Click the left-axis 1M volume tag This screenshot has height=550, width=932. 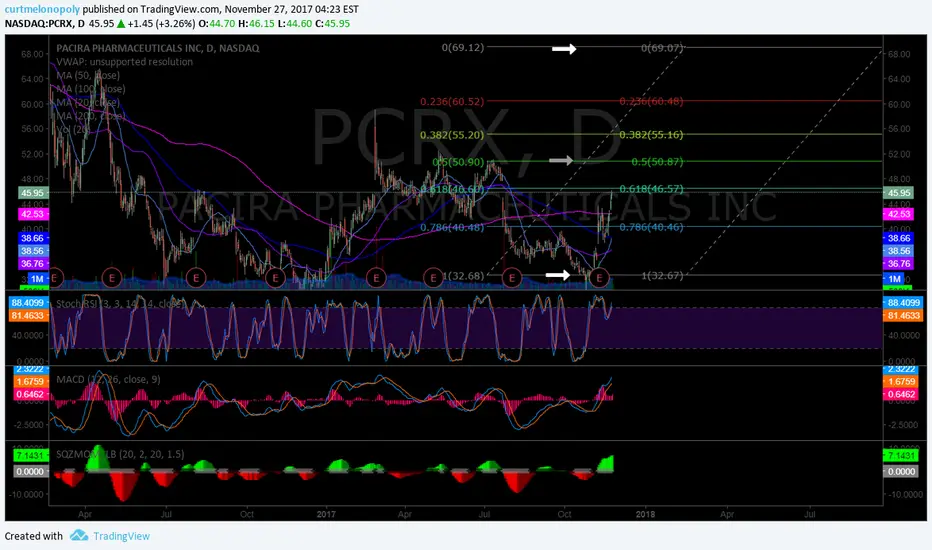tap(37, 279)
